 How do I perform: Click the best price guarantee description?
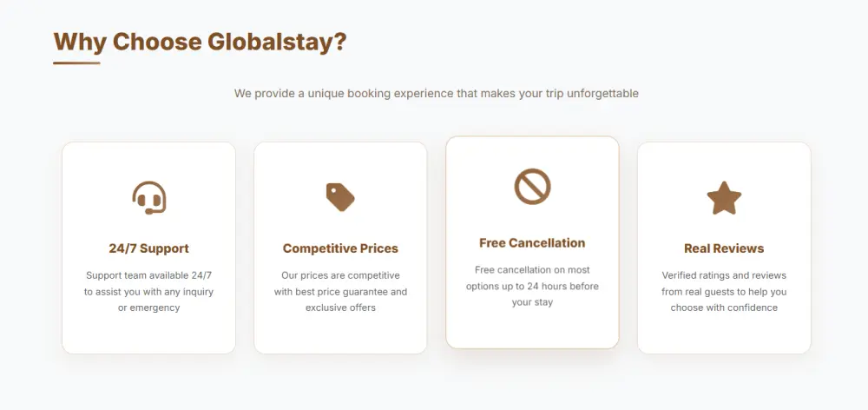(340, 291)
